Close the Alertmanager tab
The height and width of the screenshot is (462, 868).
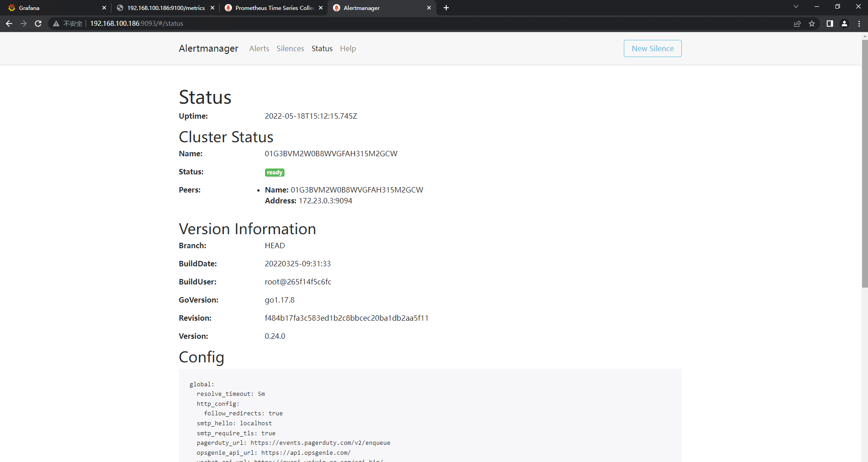pyautogui.click(x=429, y=8)
